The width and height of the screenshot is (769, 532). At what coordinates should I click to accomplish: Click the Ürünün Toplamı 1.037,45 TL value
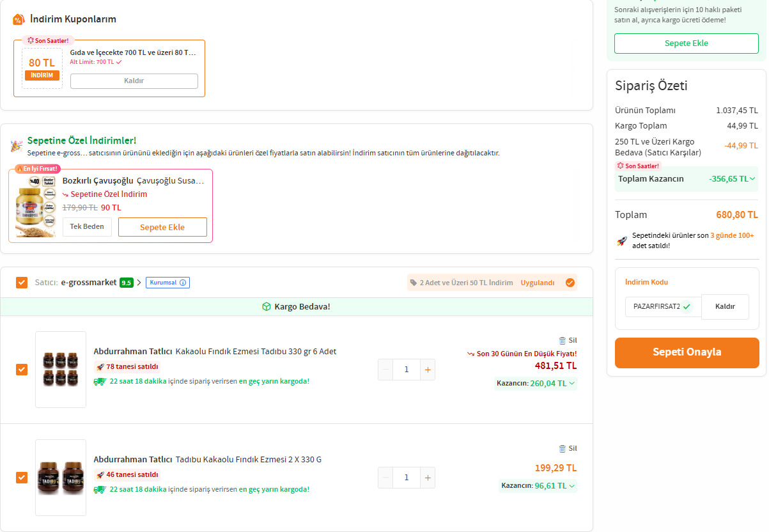click(737, 111)
